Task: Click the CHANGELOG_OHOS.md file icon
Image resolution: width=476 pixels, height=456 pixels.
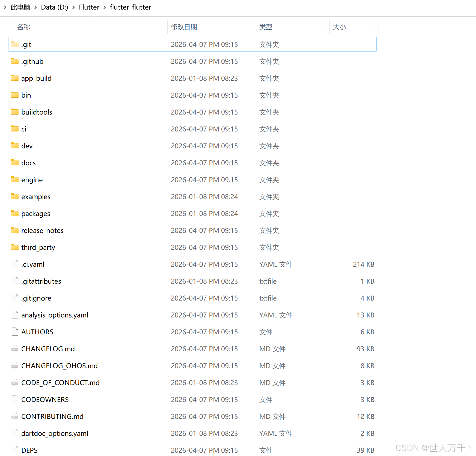Action: 15,365
